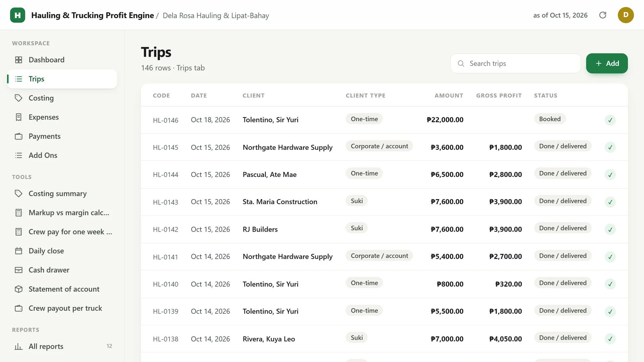Open the Trips menu item

point(62,79)
